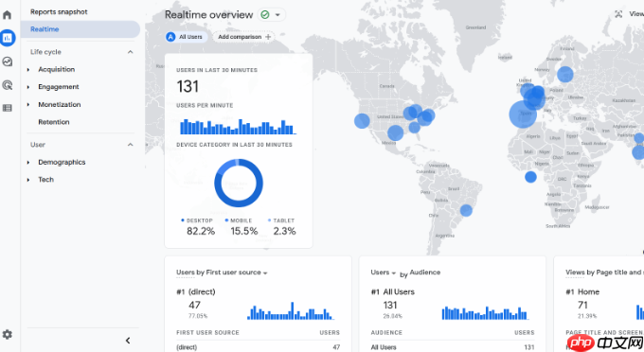Click (direct) row in source table
The image size is (644, 352).
258,347
